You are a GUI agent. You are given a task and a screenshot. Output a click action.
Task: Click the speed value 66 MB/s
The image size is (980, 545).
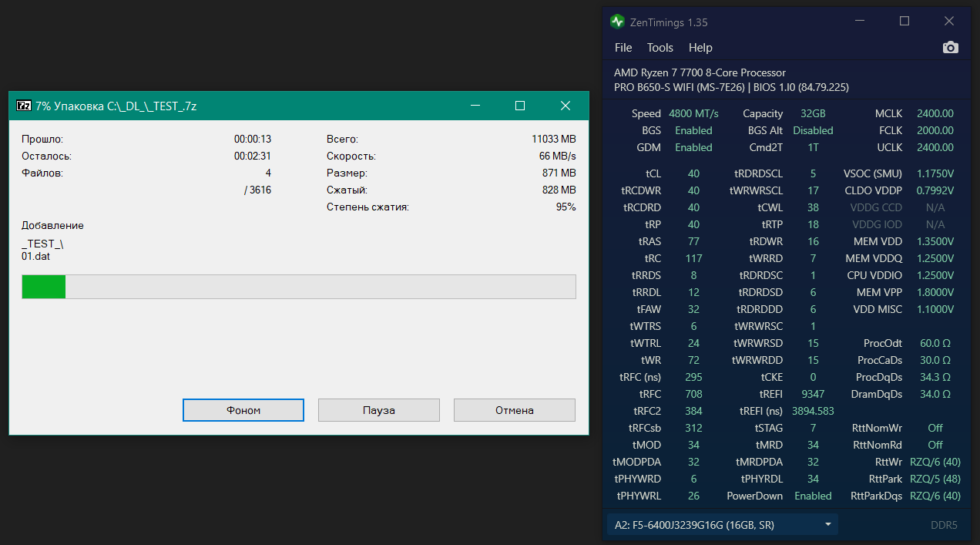pyautogui.click(x=557, y=156)
